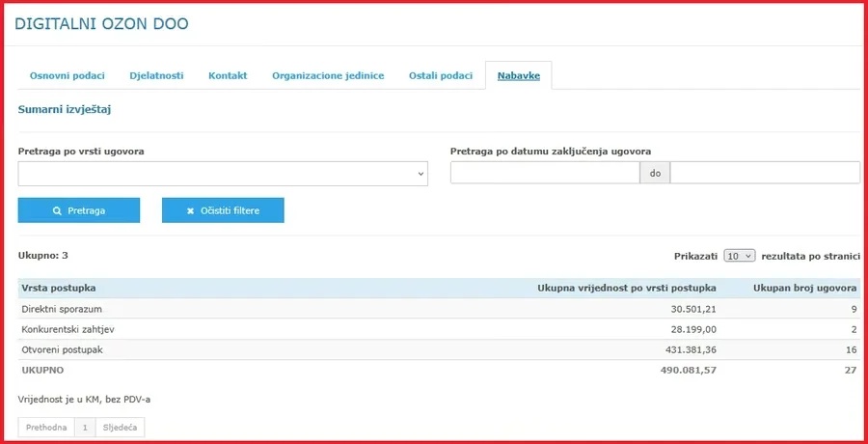The image size is (868, 444).
Task: Go to the Kontakt tab
Action: [x=228, y=76]
